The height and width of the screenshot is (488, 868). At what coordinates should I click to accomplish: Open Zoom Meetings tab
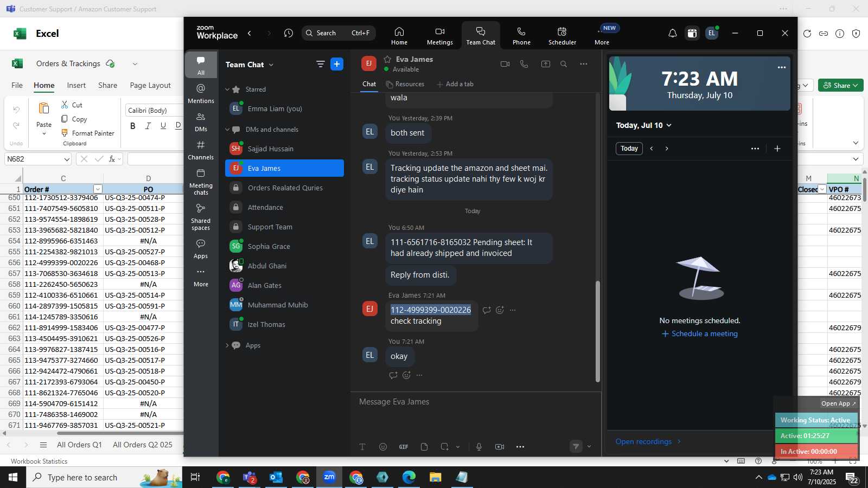(x=440, y=36)
